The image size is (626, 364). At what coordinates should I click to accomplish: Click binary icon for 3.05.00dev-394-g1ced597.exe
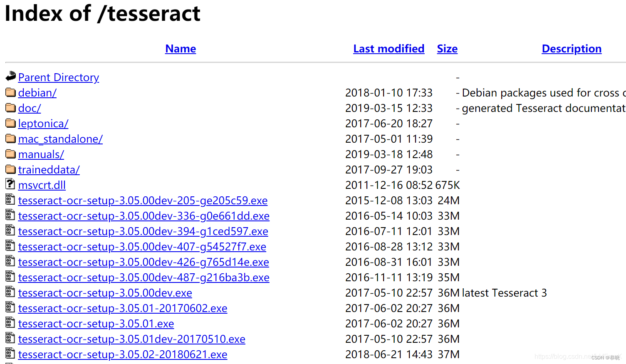(10, 230)
